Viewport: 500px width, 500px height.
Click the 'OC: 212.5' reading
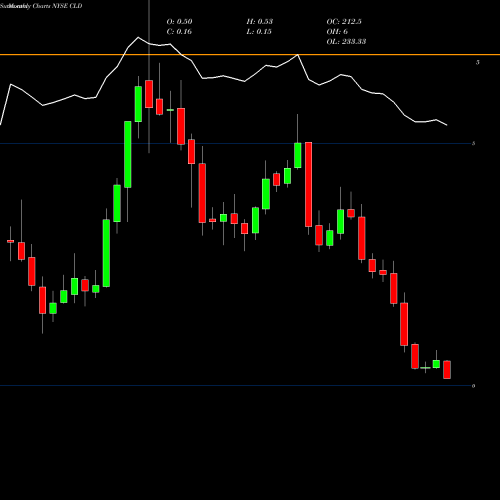pos(344,22)
